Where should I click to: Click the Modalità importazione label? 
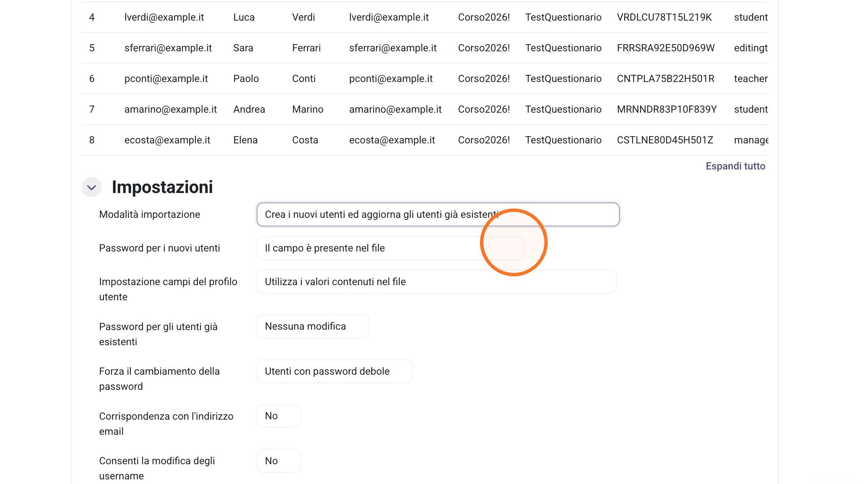(150, 214)
